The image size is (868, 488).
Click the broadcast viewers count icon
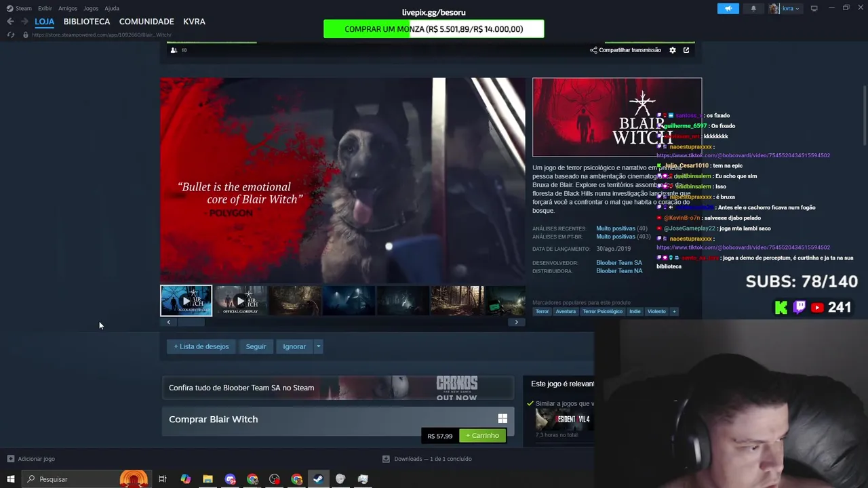tap(174, 50)
